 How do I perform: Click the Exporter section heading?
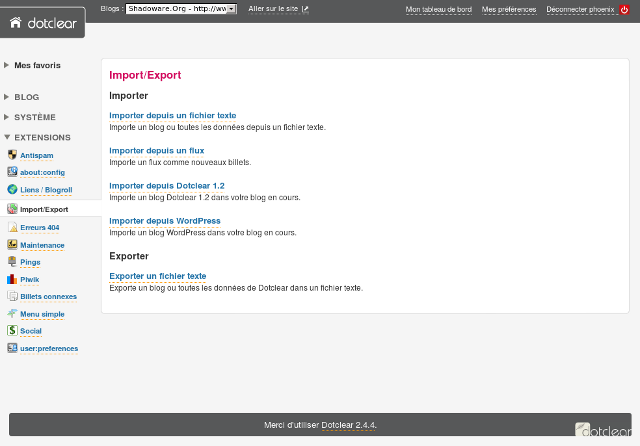pyautogui.click(x=129, y=256)
